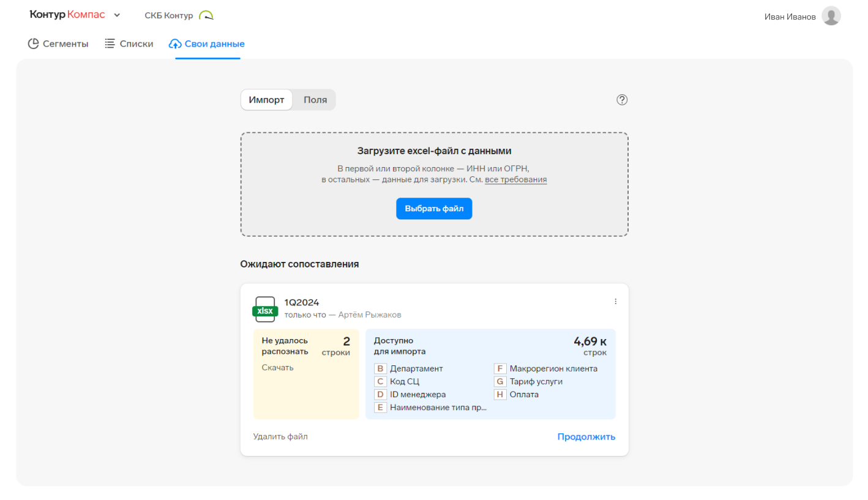Click the Наименование типа пр... field name
Screen dimensions: 868x500
[x=438, y=408]
